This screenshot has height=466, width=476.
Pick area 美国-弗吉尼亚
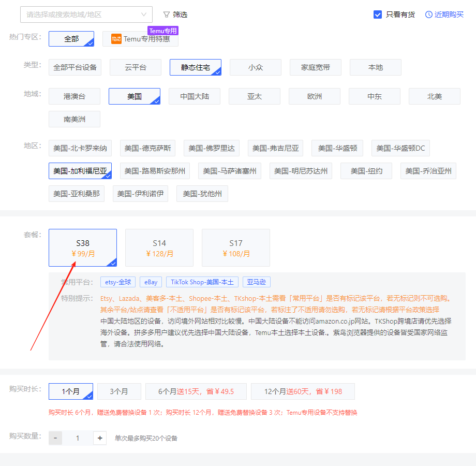coord(276,148)
